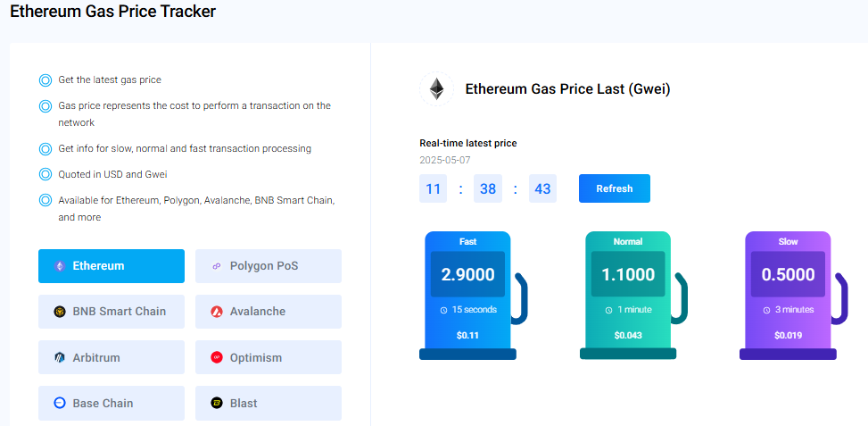
Task: Click the red Avalanche logo icon
Action: [216, 312]
